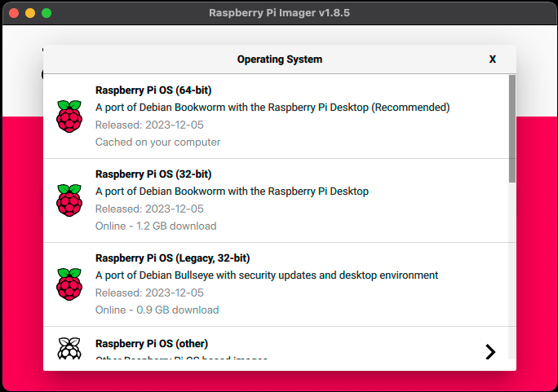Click the scrollbar thumb in the OS list

coord(511,126)
